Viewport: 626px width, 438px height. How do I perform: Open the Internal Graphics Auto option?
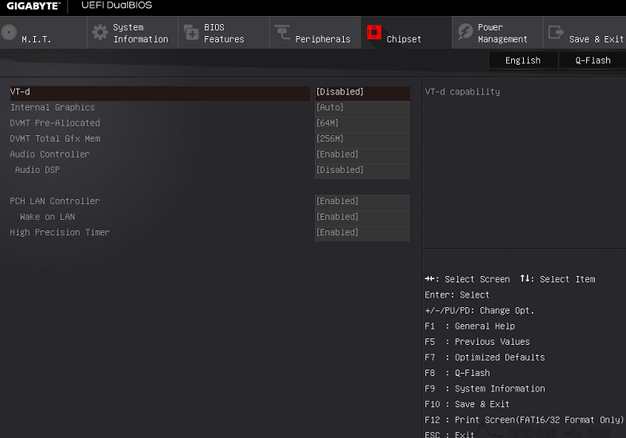pyautogui.click(x=363, y=107)
